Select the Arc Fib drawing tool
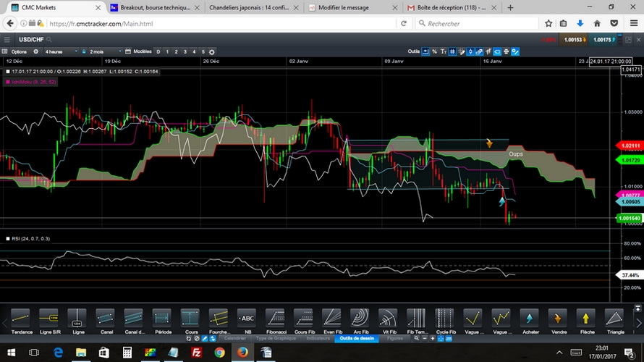The height and width of the screenshot is (362, 644). point(360,319)
